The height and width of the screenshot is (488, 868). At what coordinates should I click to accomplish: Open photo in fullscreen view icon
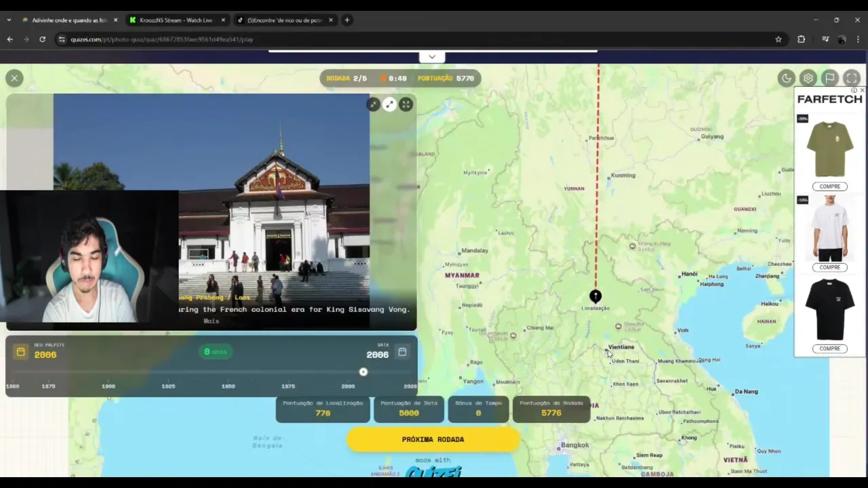click(x=406, y=104)
